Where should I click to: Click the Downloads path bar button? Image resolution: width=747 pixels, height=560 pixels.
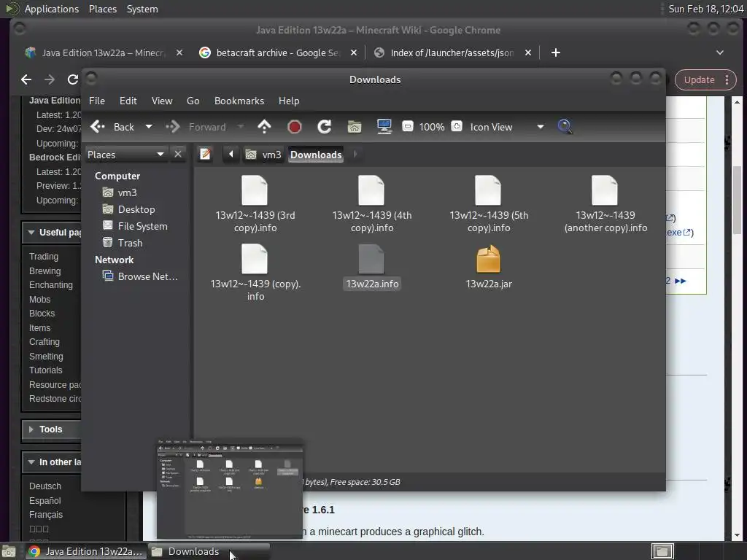click(316, 155)
